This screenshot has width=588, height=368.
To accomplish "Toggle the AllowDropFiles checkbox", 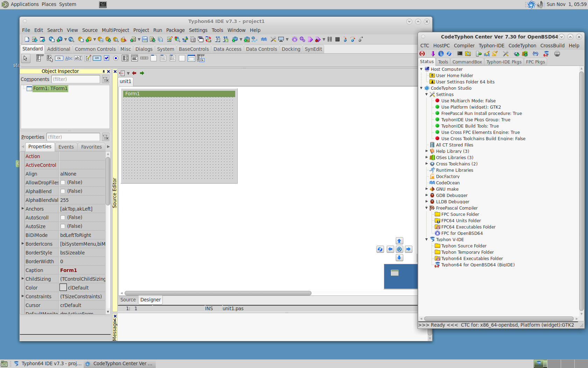I will (x=63, y=183).
